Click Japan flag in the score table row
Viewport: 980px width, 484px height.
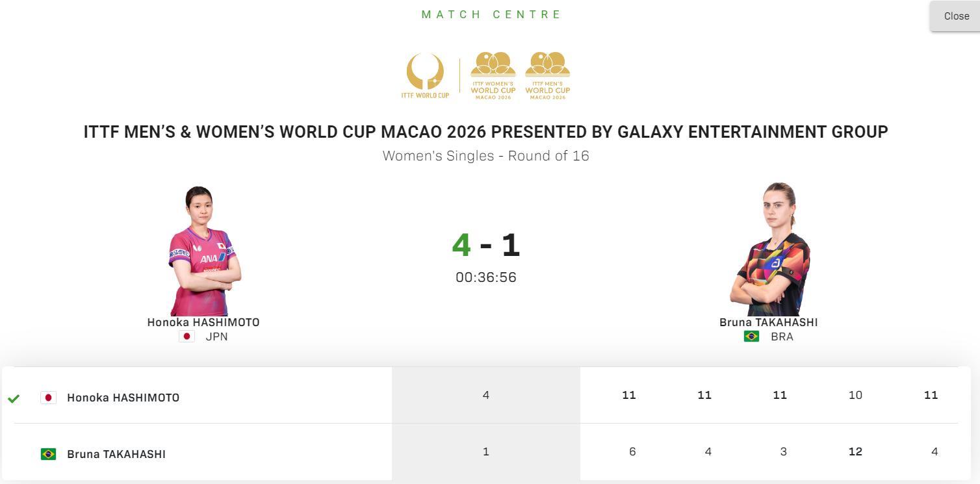pos(48,398)
